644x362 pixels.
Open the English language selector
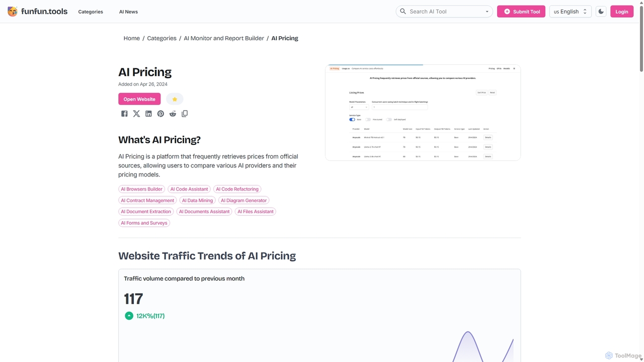tap(571, 12)
